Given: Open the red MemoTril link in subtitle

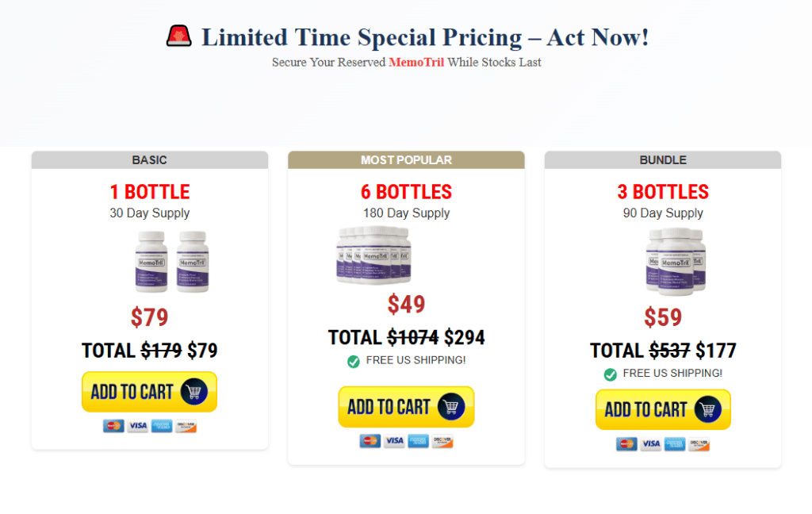Looking at the screenshot, I should [x=416, y=62].
